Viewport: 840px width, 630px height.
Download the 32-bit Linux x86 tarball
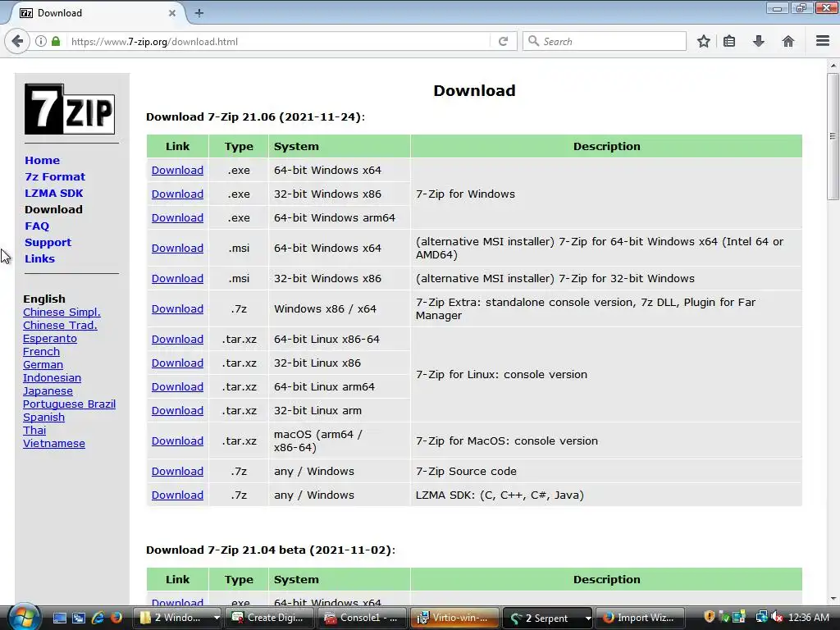(177, 363)
